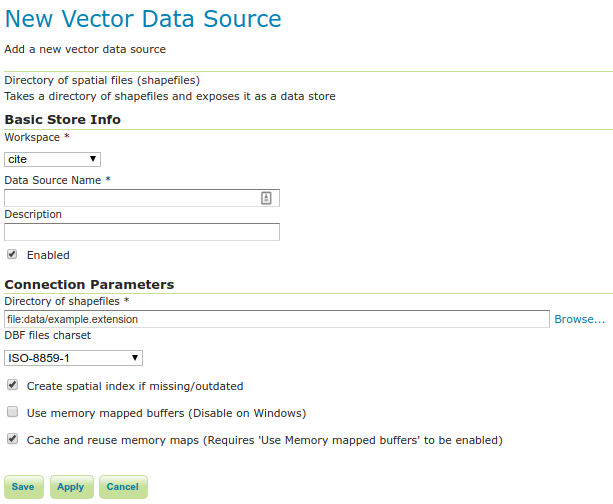This screenshot has width=613, height=504.
Task: Click the Basic Store Info section heading
Action: coord(62,119)
